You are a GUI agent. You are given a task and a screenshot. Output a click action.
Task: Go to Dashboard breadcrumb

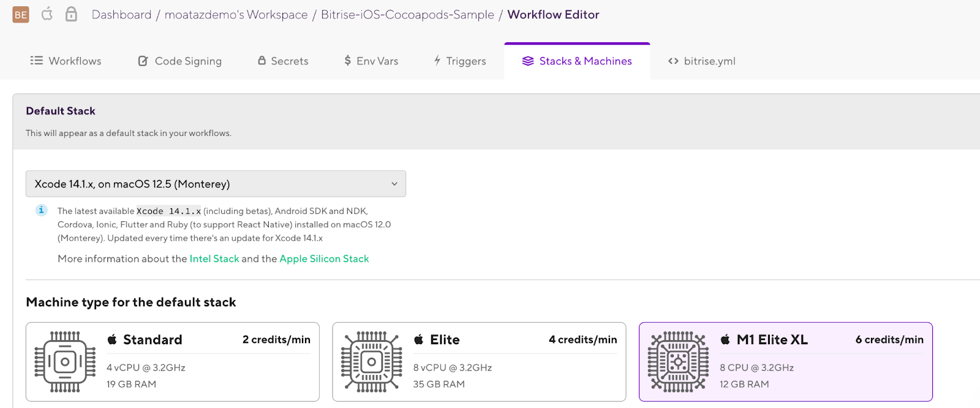click(121, 15)
